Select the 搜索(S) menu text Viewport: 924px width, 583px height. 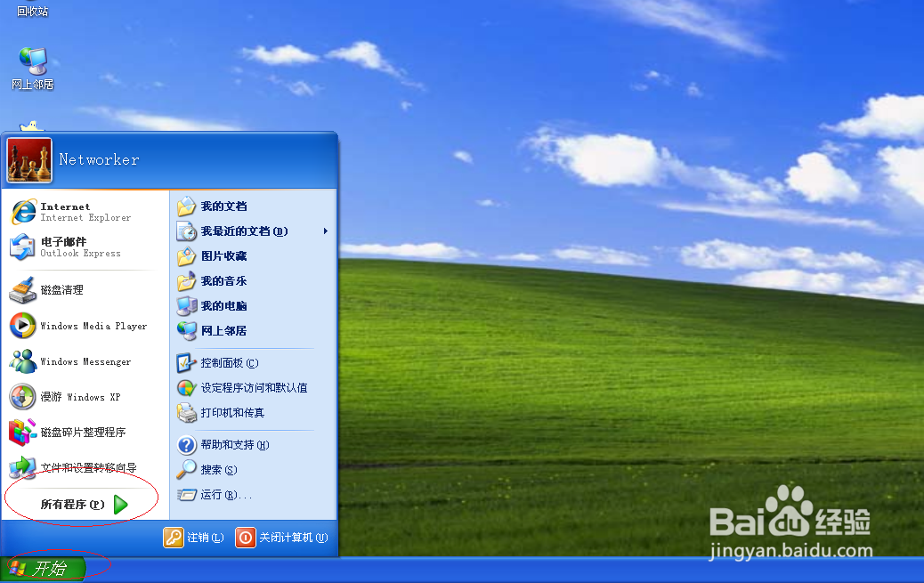click(219, 470)
